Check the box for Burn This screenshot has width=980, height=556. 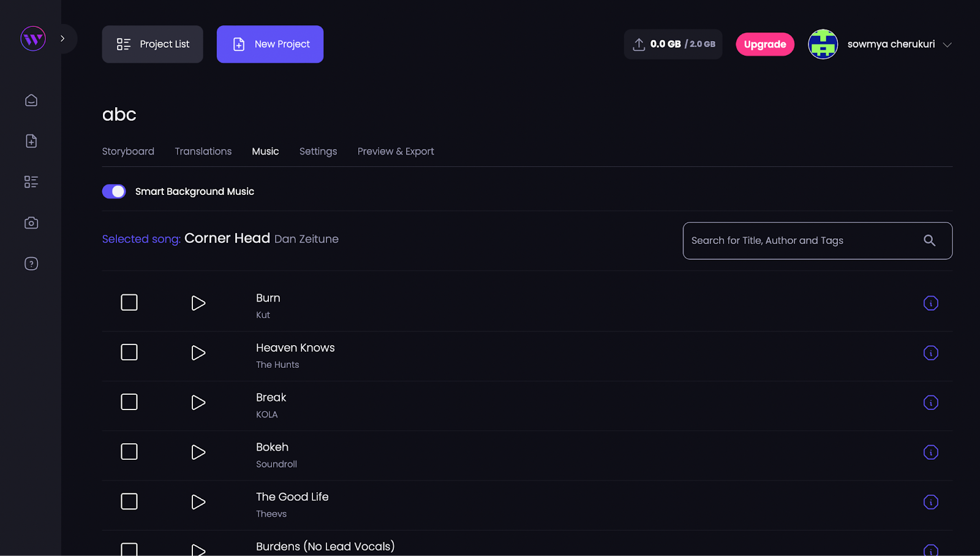(129, 302)
